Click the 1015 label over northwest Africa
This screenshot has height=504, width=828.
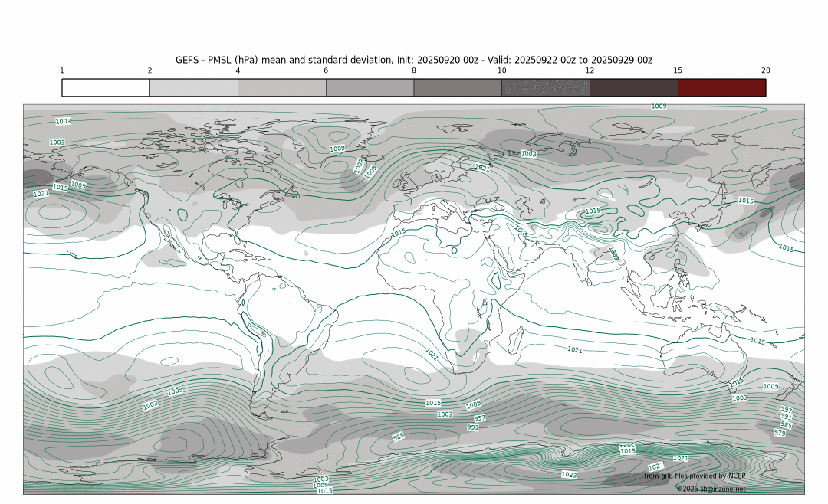[399, 233]
